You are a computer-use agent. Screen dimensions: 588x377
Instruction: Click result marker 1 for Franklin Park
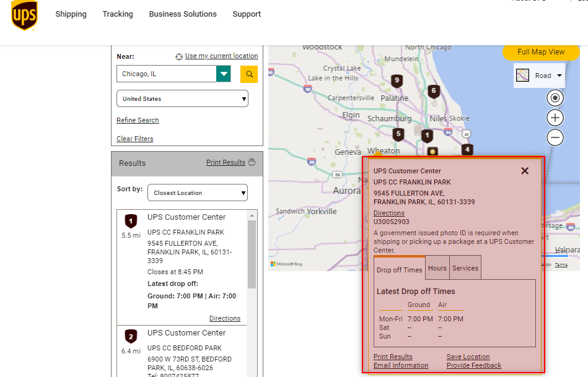[131, 221]
